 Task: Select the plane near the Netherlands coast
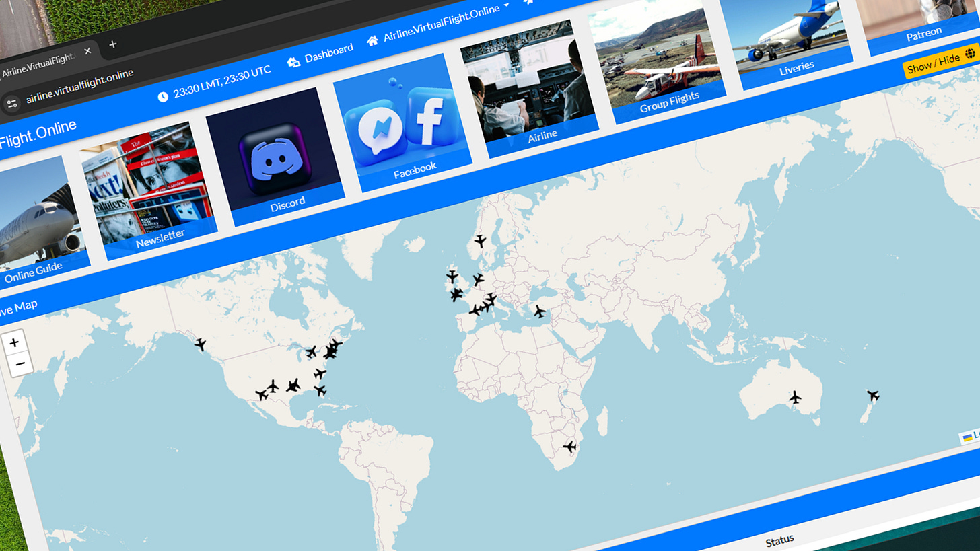(x=478, y=279)
